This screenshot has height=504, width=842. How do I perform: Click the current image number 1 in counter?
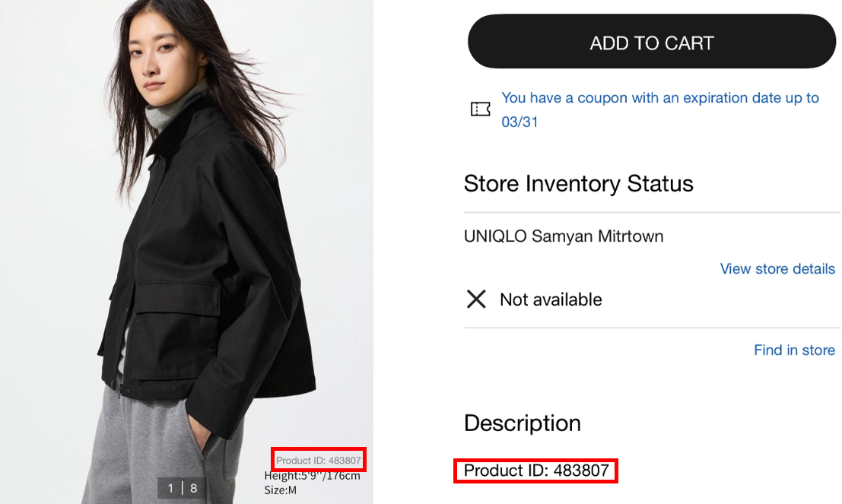(171, 488)
